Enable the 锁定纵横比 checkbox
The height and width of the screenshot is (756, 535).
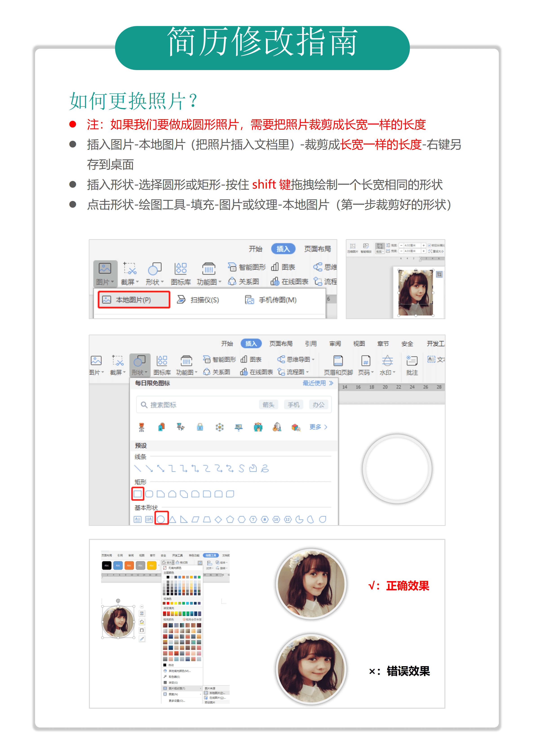click(x=430, y=245)
